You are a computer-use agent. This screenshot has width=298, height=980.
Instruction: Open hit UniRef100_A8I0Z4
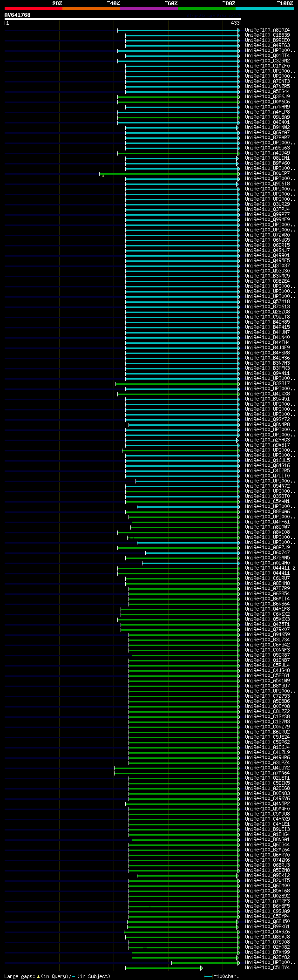click(267, 30)
